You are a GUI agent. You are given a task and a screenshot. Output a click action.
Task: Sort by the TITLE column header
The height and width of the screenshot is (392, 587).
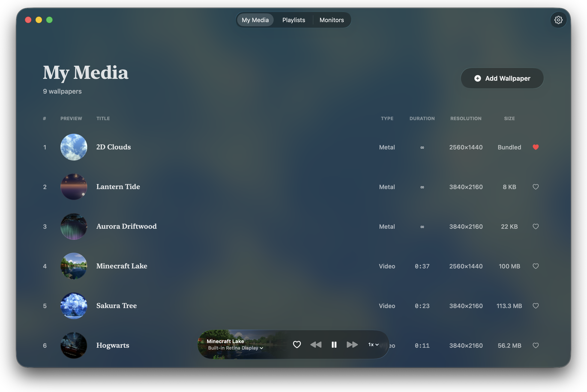pos(103,119)
